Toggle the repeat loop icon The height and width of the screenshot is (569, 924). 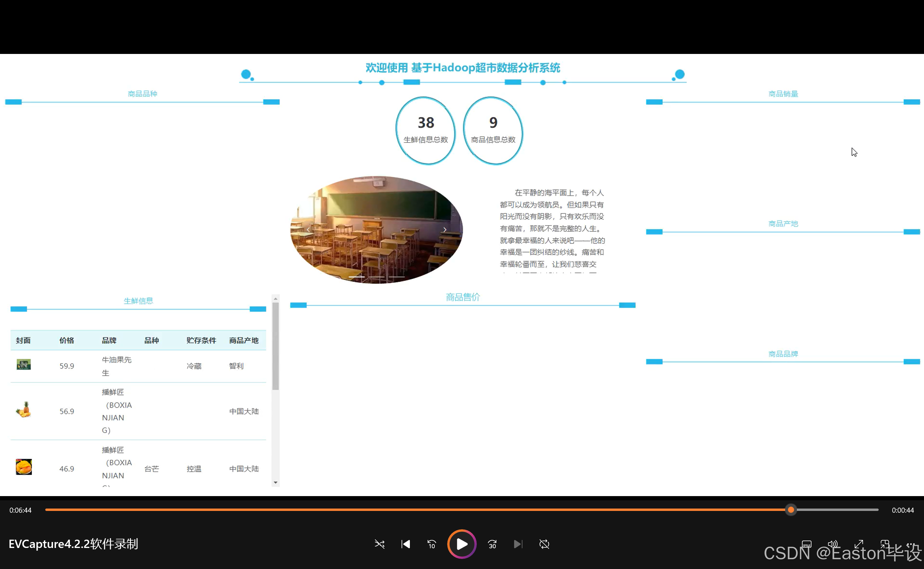544,544
